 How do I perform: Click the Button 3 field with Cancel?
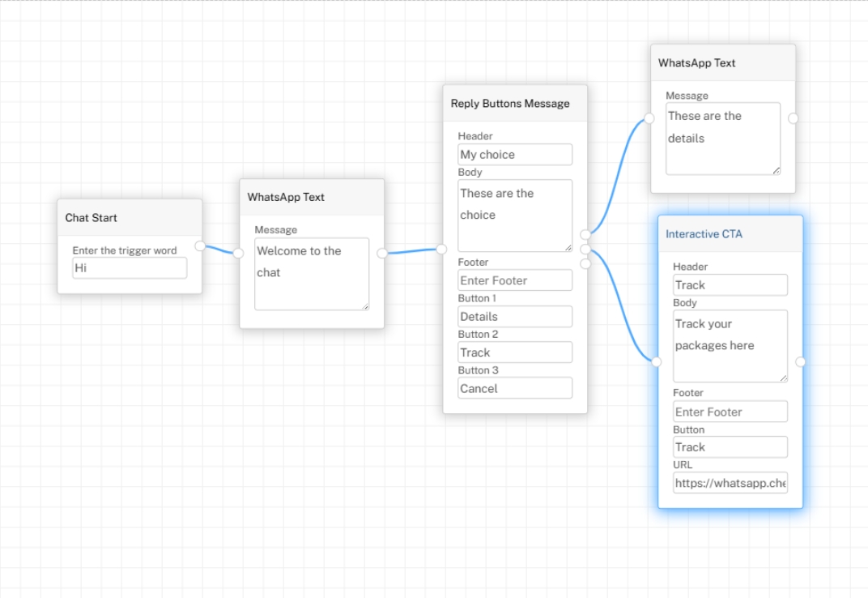pyautogui.click(x=514, y=388)
